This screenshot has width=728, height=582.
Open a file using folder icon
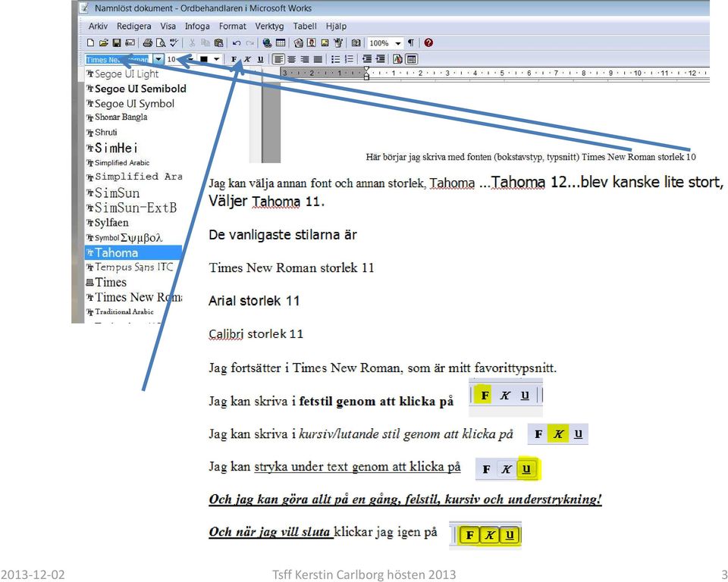104,42
